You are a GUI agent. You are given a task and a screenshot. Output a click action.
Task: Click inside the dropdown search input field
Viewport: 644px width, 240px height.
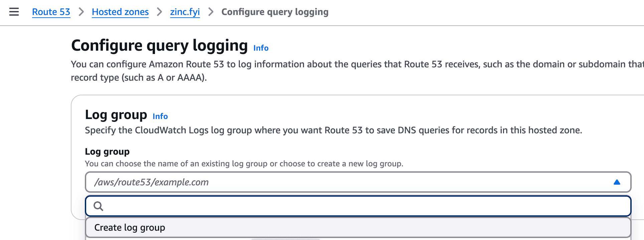tap(267, 206)
